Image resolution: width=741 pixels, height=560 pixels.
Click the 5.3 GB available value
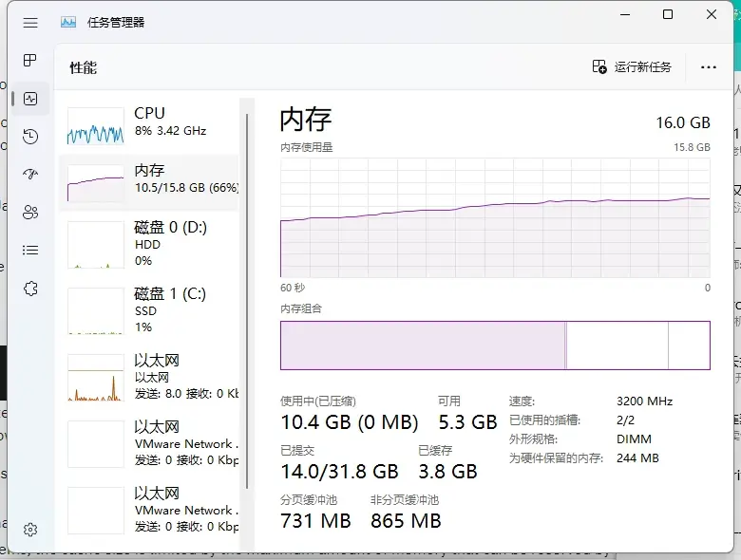tap(467, 422)
